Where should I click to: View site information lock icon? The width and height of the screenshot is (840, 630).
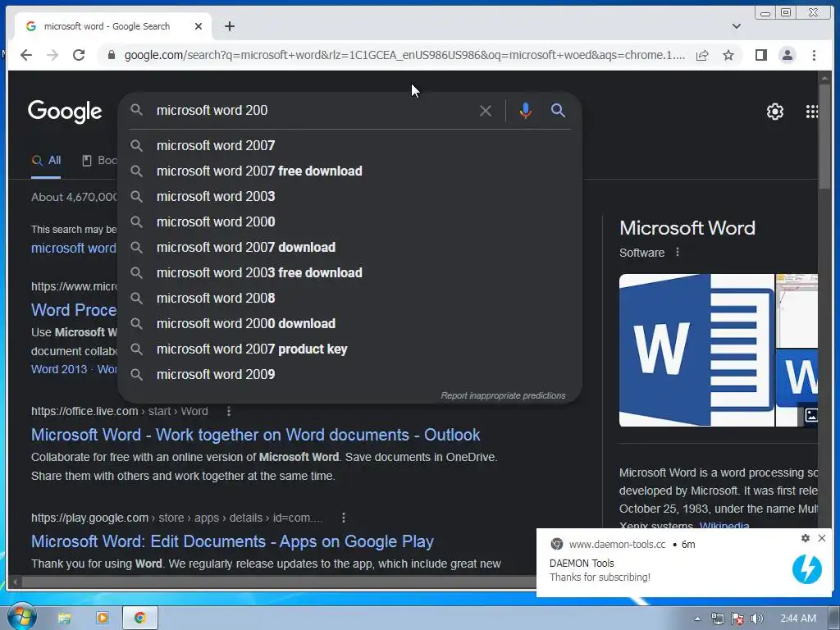click(x=111, y=55)
